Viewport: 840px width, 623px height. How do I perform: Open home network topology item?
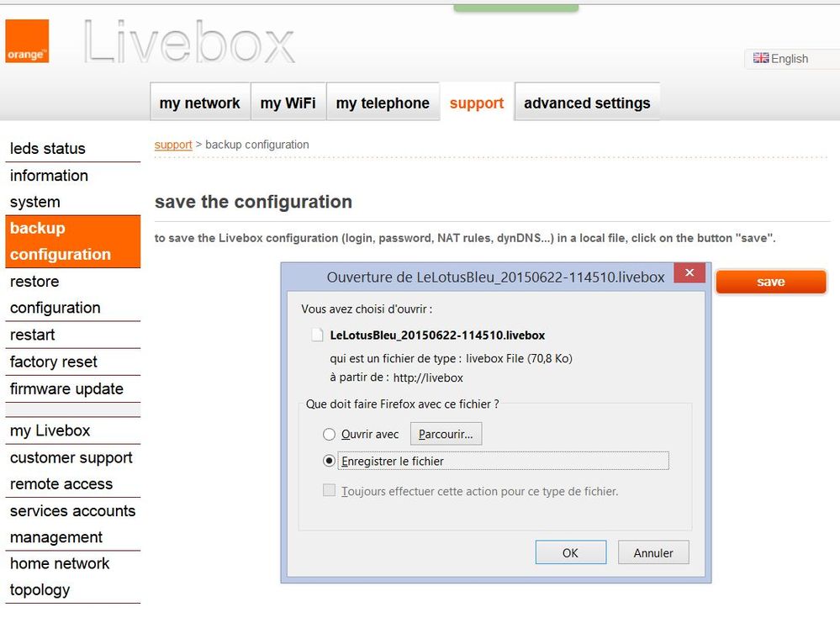(x=72, y=577)
